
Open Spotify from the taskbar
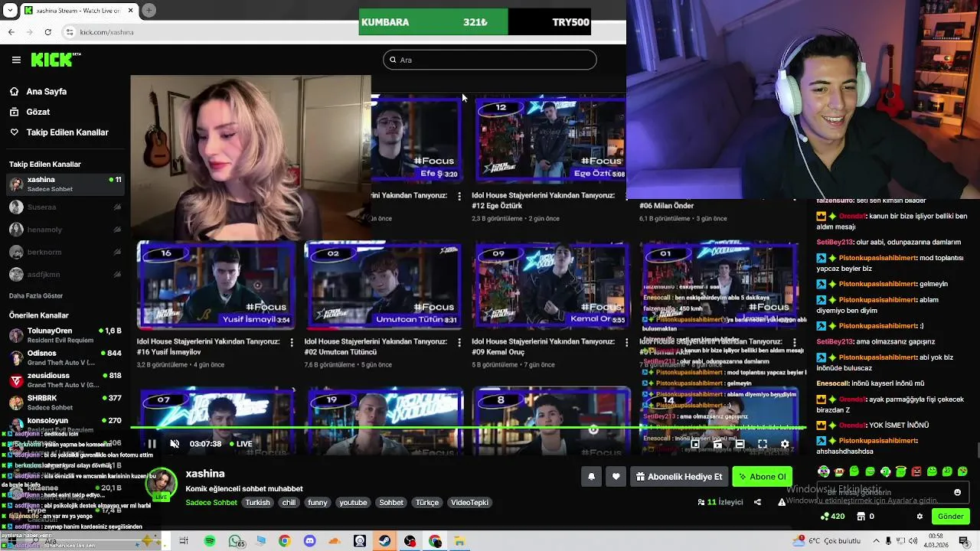210,541
